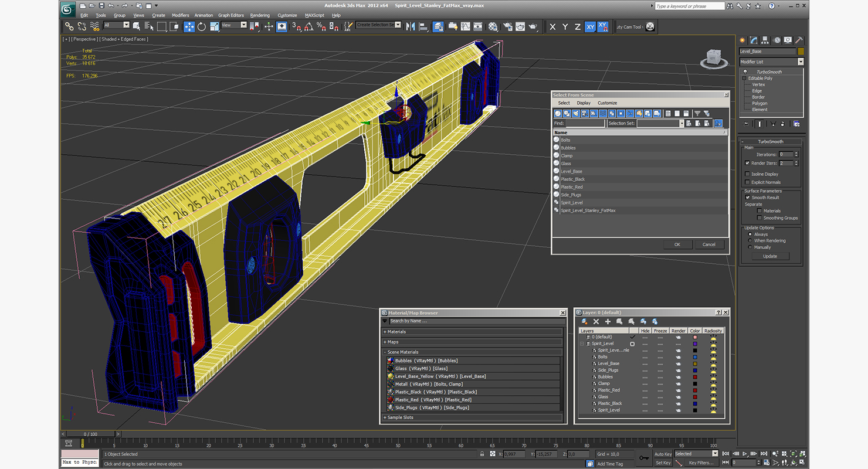Uncheck the Render Iters checkbox
Screen dimensions: 868x469
click(x=747, y=163)
